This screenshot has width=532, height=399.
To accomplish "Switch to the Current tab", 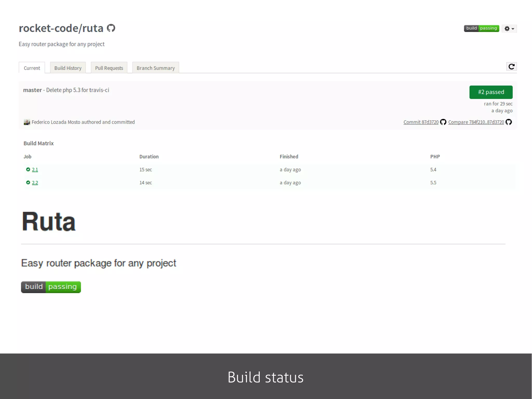I will [32, 68].
